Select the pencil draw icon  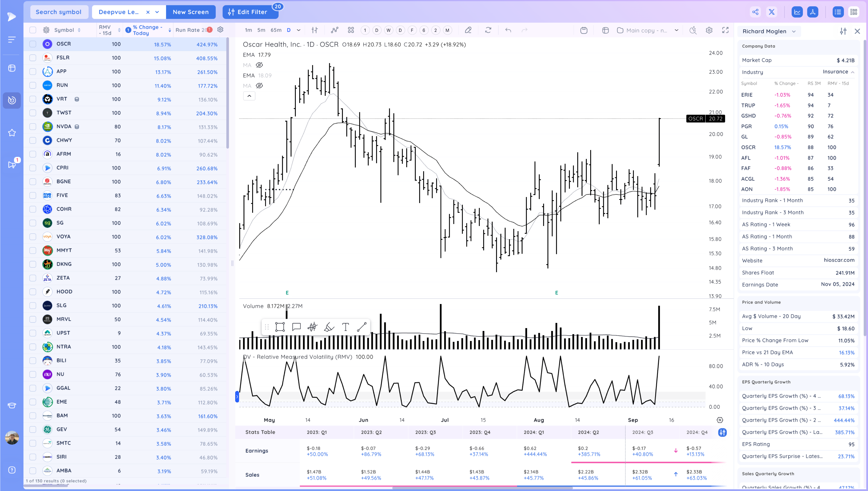(468, 30)
